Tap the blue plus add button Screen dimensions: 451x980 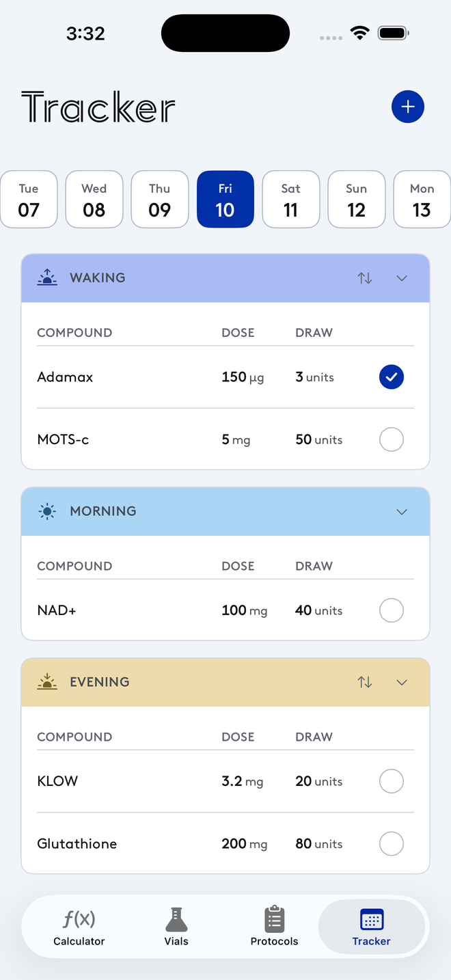[x=408, y=107]
